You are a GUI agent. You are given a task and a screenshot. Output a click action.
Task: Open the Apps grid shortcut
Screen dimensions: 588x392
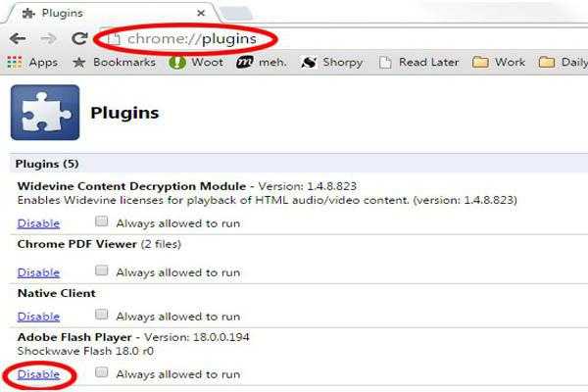tap(32, 63)
